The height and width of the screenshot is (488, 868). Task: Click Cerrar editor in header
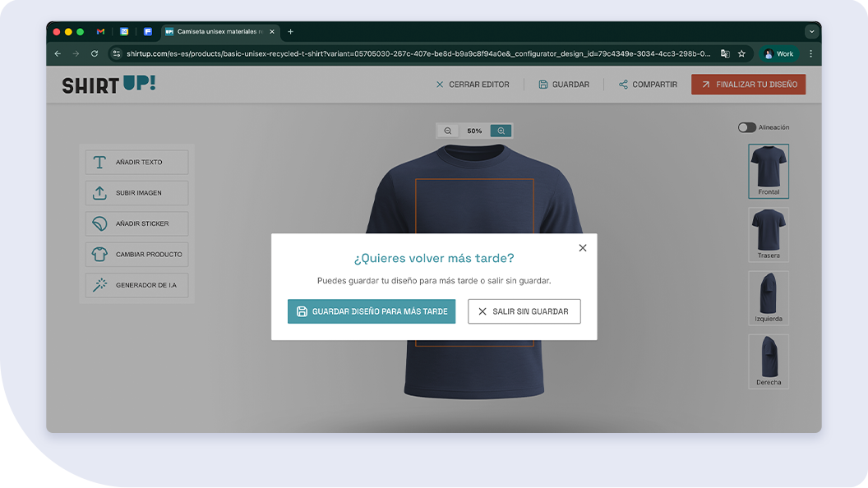click(473, 85)
